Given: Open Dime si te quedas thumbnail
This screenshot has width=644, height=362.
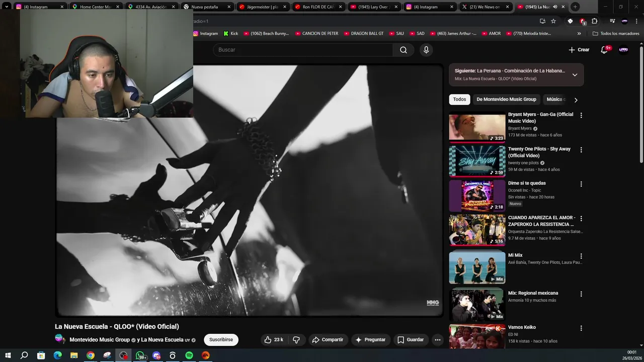Looking at the screenshot, I should pos(477,196).
